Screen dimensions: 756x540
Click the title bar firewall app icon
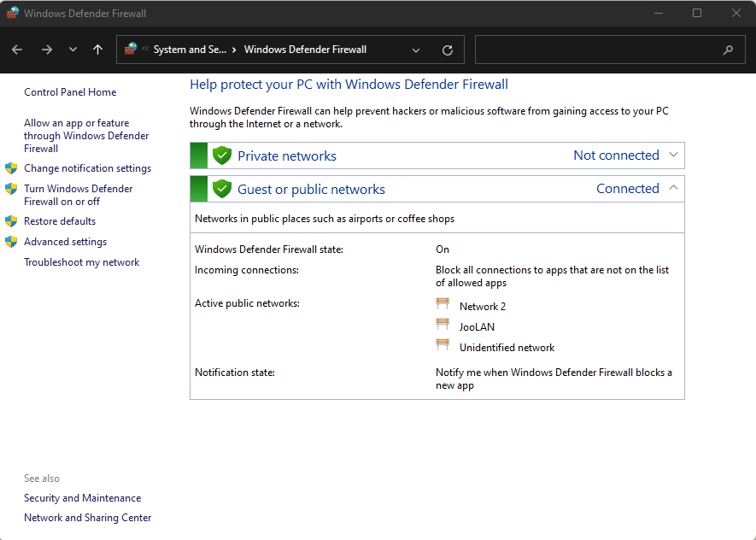[13, 13]
